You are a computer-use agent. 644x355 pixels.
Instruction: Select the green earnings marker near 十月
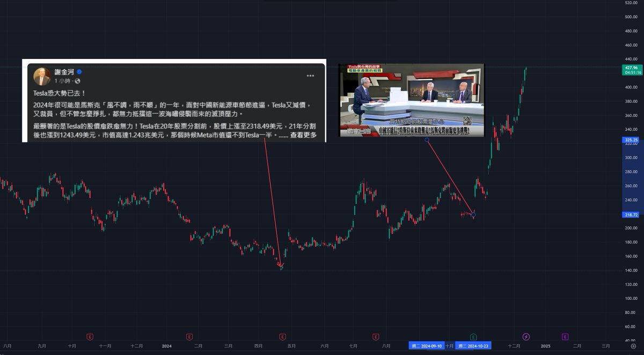(473, 337)
